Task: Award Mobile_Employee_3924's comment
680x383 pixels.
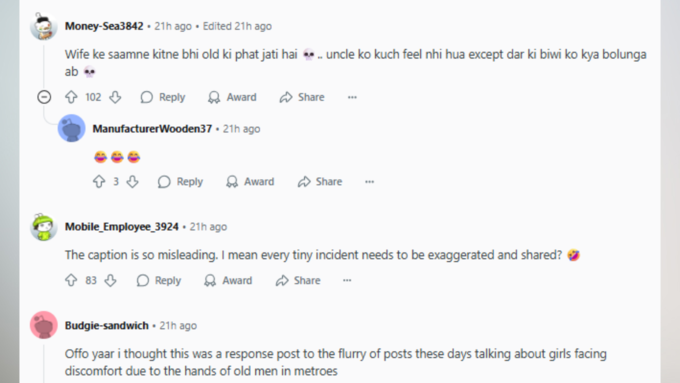Action: pos(228,280)
